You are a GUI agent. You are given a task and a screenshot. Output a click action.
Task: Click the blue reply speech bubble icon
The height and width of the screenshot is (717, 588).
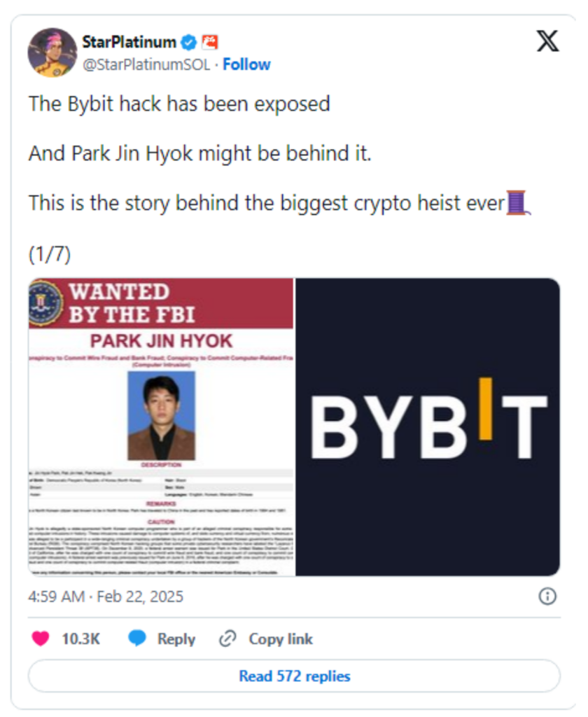pos(137,639)
